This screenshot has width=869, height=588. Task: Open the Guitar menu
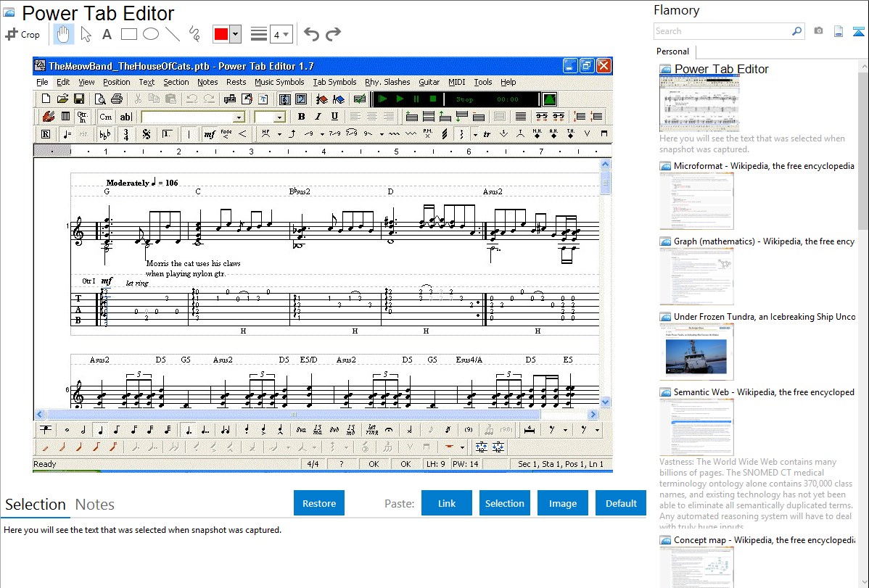[429, 82]
